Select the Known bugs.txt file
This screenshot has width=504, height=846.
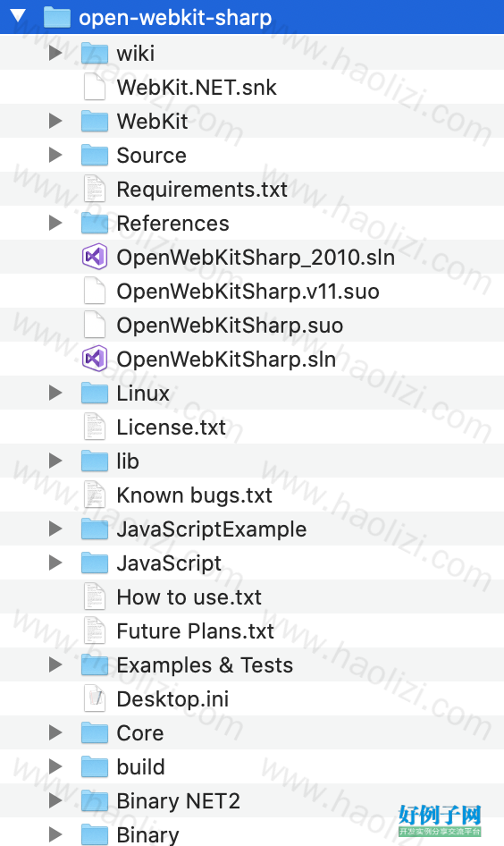click(x=252, y=495)
